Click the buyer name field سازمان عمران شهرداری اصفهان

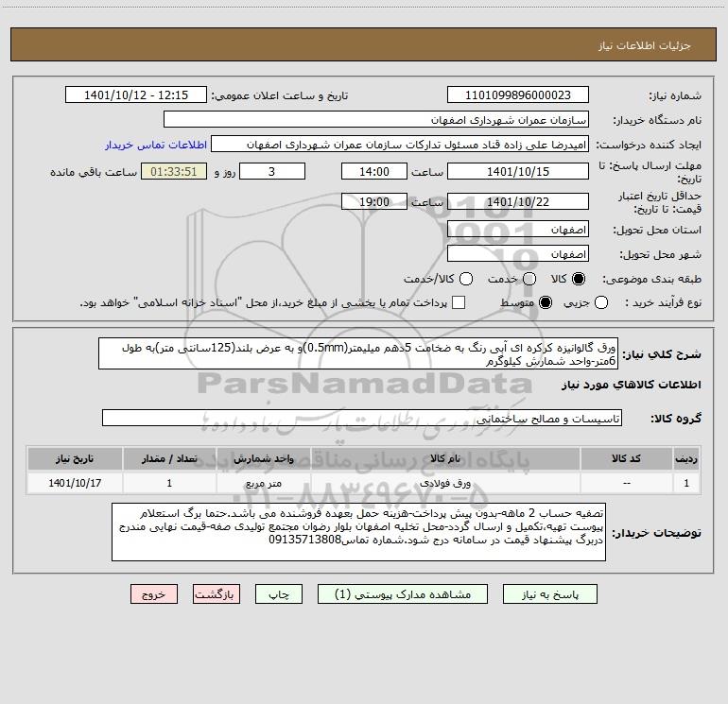click(x=376, y=119)
